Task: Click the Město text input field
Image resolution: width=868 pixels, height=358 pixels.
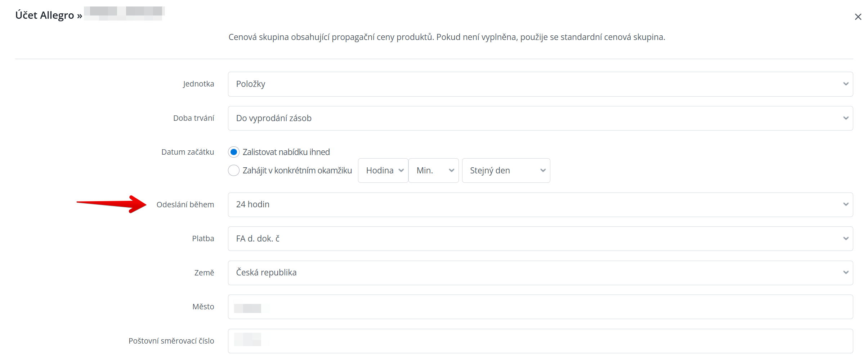Action: (x=540, y=307)
